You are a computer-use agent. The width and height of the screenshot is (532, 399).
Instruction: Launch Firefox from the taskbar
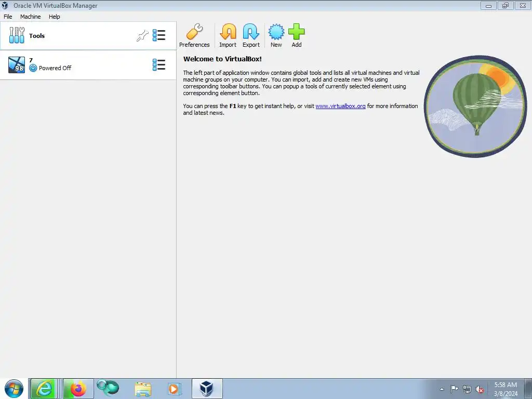[x=78, y=389]
